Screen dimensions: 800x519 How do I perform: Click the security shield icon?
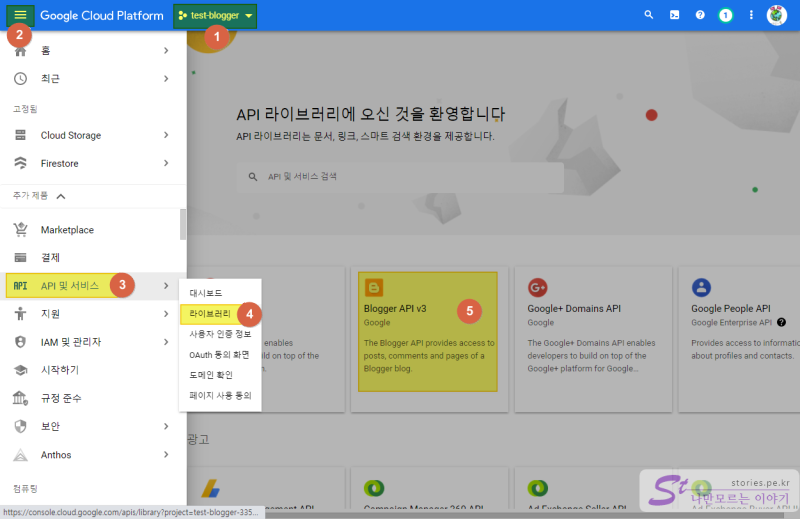[x=20, y=426]
